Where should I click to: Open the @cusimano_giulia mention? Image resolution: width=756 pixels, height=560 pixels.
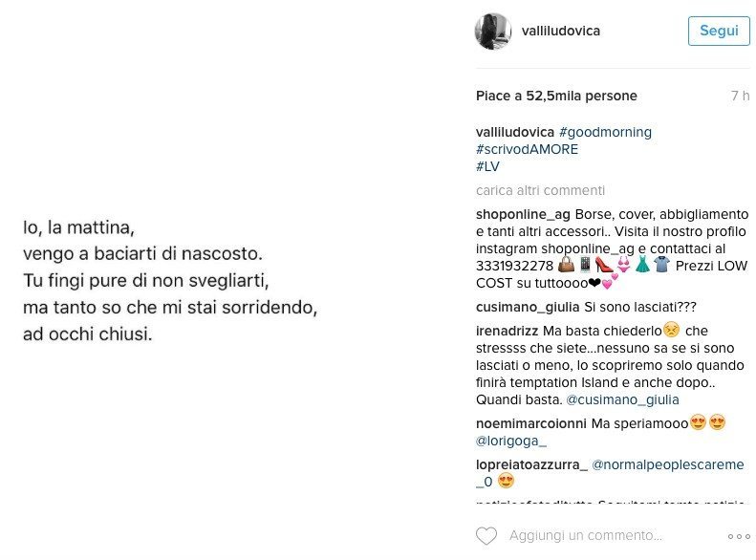click(x=622, y=400)
